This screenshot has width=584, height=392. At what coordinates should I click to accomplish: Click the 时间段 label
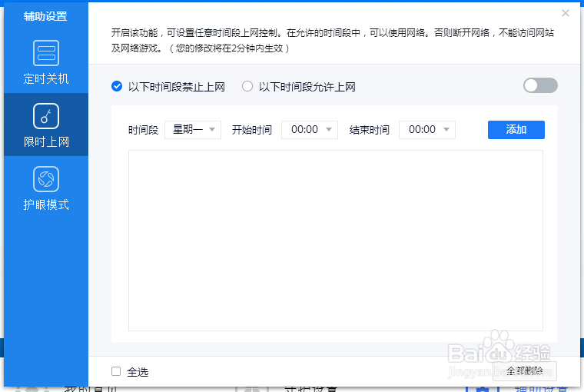coord(143,130)
